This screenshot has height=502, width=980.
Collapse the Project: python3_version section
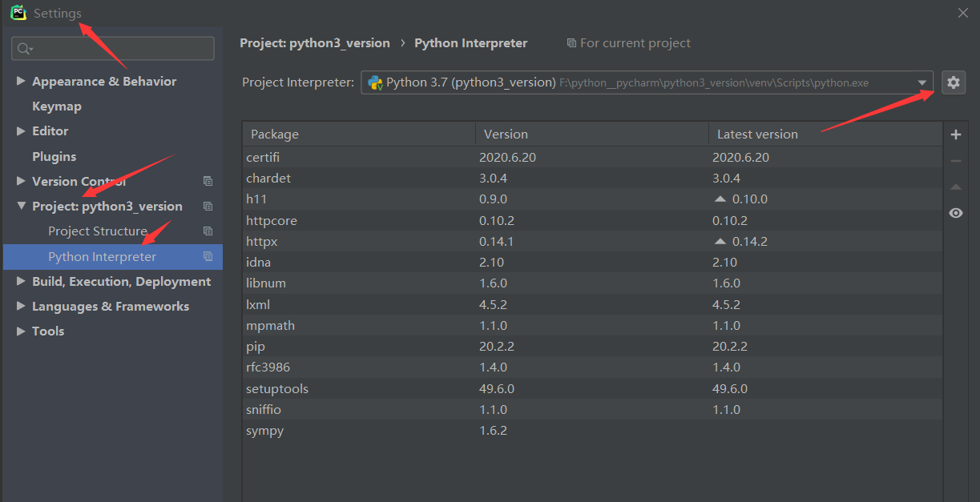(21, 206)
